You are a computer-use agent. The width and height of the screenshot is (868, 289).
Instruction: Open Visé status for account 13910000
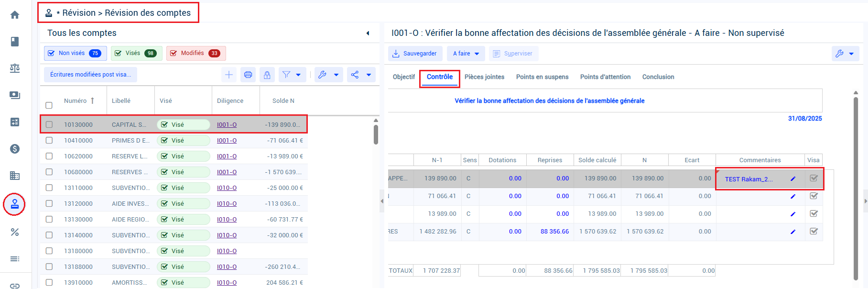(x=184, y=282)
